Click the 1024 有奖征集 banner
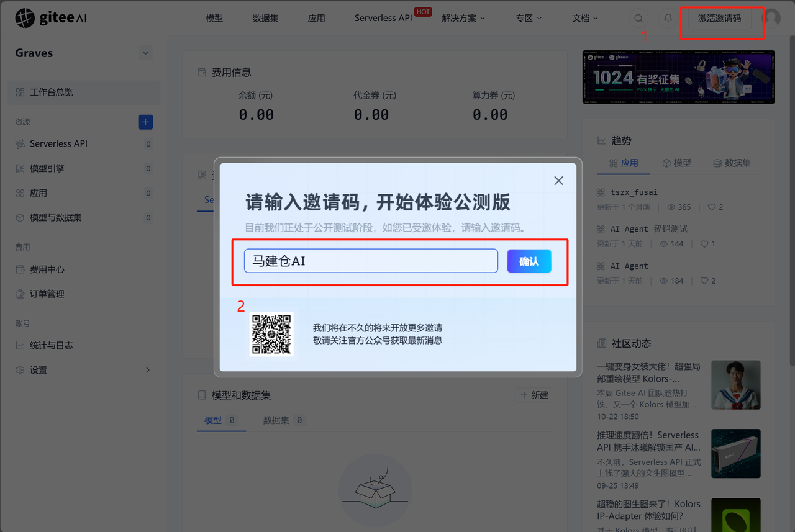Screen dimensions: 795x532 679,77
